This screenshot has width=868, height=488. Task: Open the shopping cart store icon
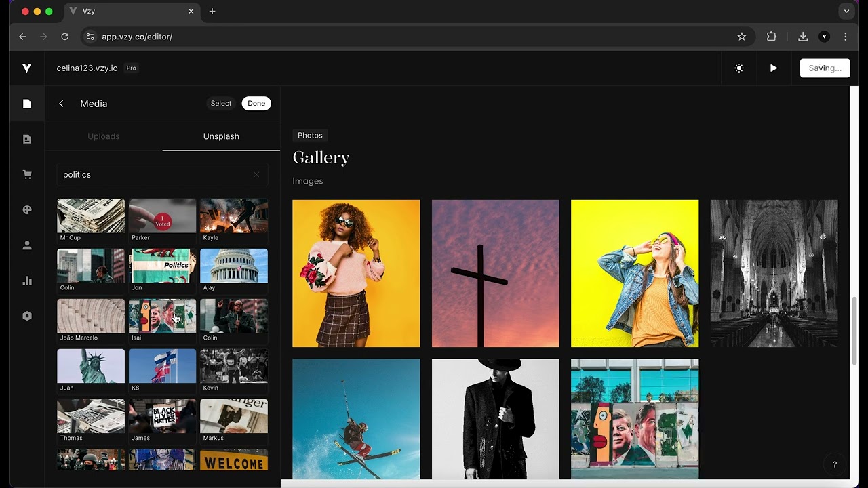click(27, 175)
